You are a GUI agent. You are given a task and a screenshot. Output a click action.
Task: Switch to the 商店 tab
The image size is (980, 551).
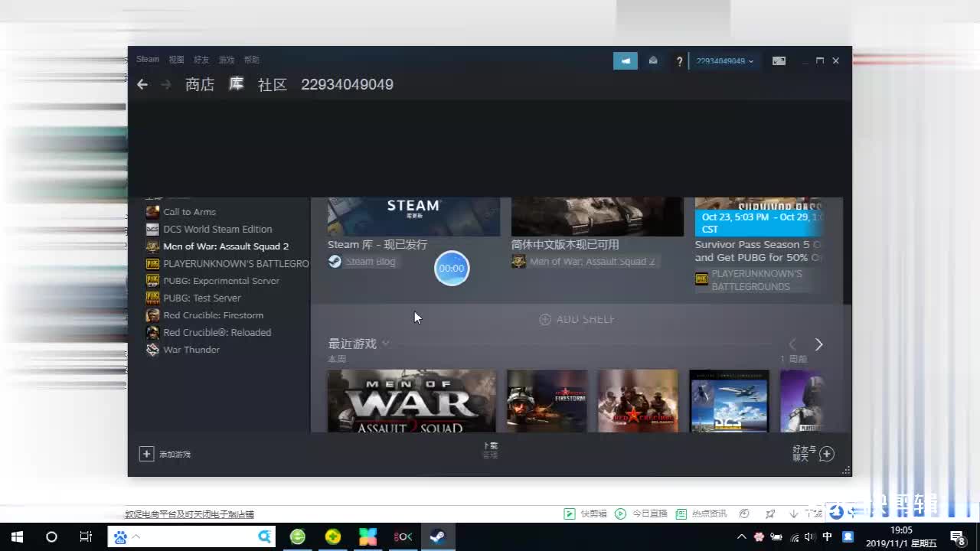tap(200, 84)
